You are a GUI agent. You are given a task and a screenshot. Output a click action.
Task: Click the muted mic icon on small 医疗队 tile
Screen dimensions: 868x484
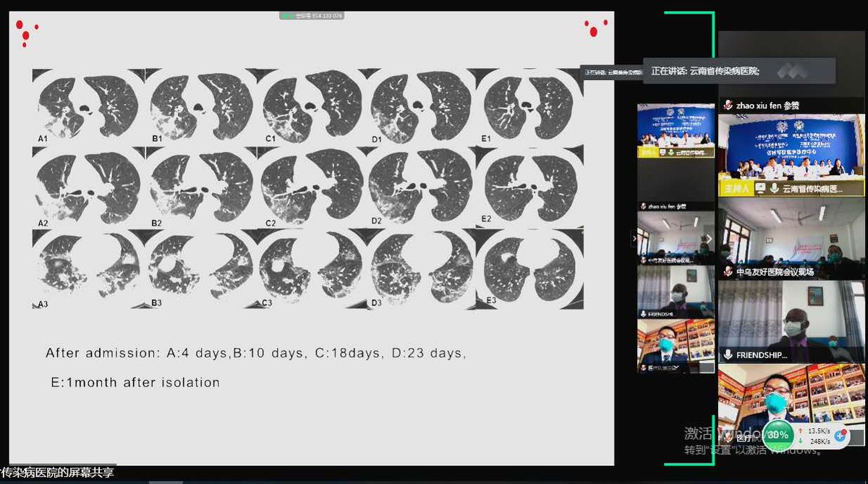pyautogui.click(x=643, y=368)
